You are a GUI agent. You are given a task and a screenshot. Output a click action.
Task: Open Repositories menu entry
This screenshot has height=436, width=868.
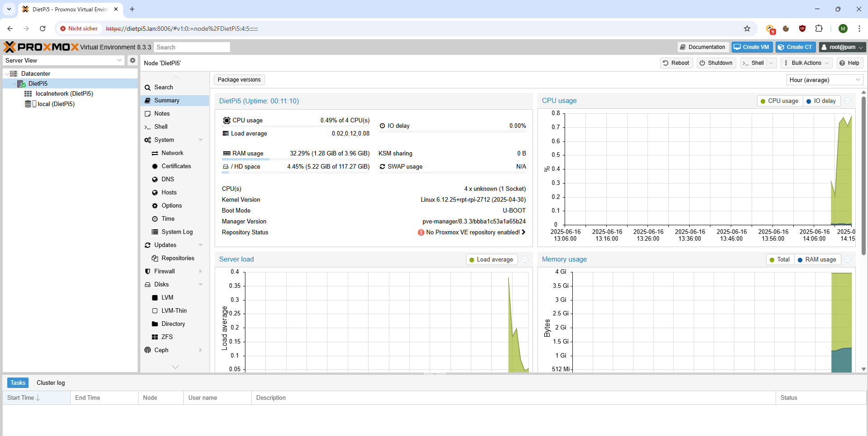175,258
